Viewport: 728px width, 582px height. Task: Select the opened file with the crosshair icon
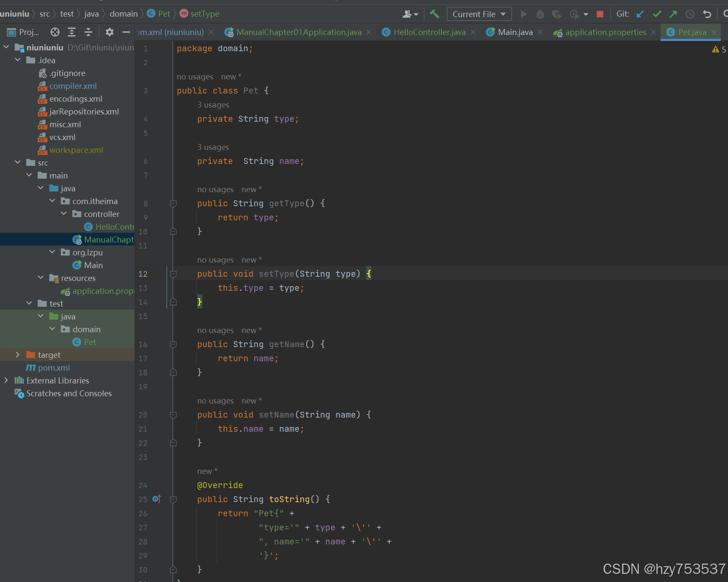pos(55,32)
